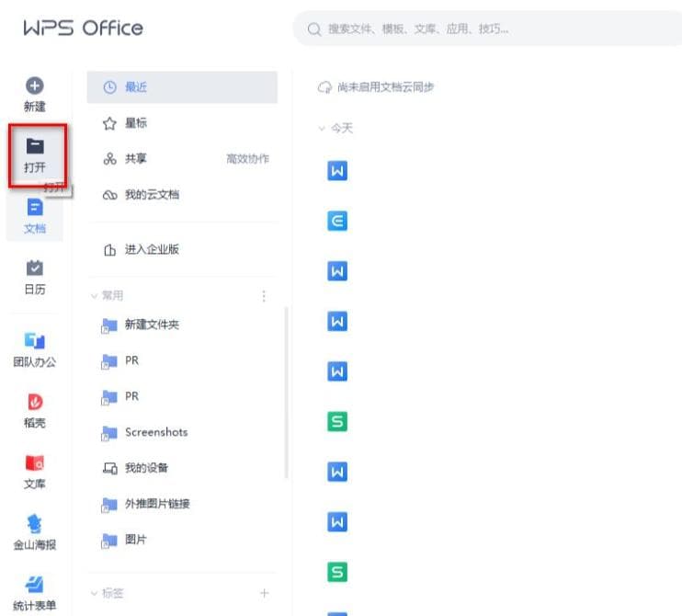Click the WPS Office logo
Image resolution: width=682 pixels, height=616 pixels.
tap(83, 29)
